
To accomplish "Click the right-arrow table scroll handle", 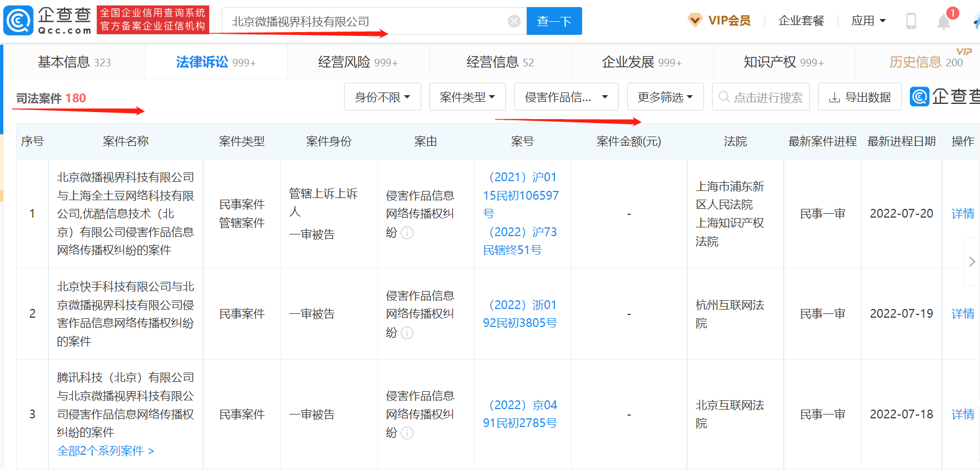I will (972, 262).
